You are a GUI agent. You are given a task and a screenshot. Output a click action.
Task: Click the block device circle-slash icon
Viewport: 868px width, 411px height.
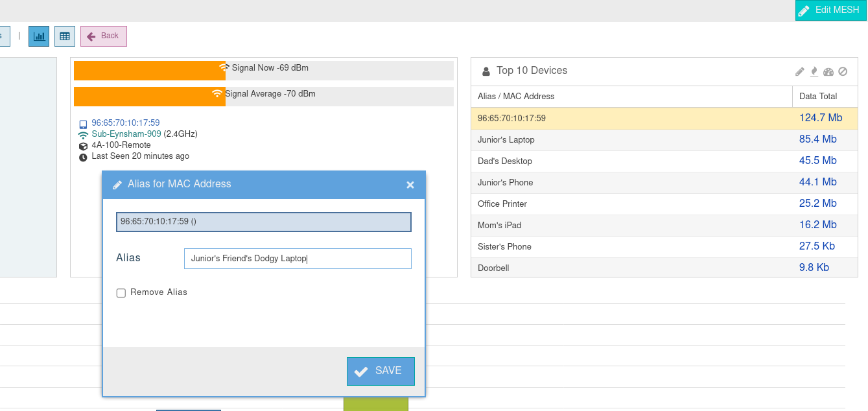[843, 71]
